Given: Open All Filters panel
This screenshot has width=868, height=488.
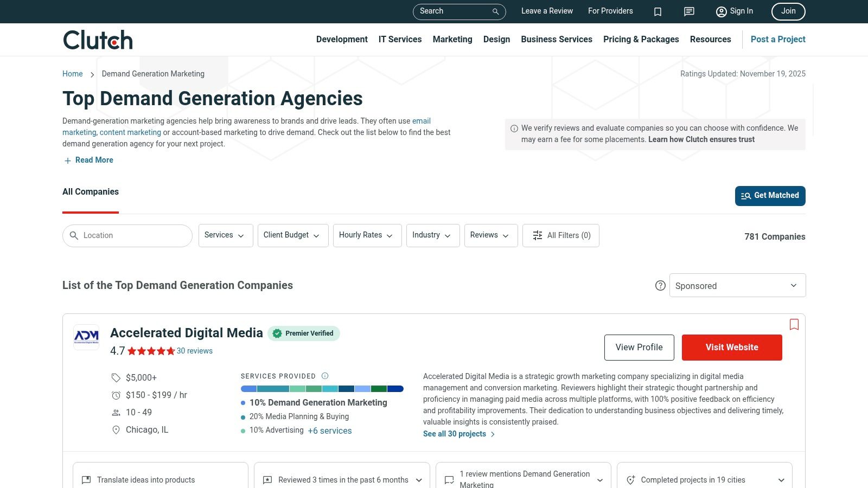Looking at the screenshot, I should click(x=561, y=235).
